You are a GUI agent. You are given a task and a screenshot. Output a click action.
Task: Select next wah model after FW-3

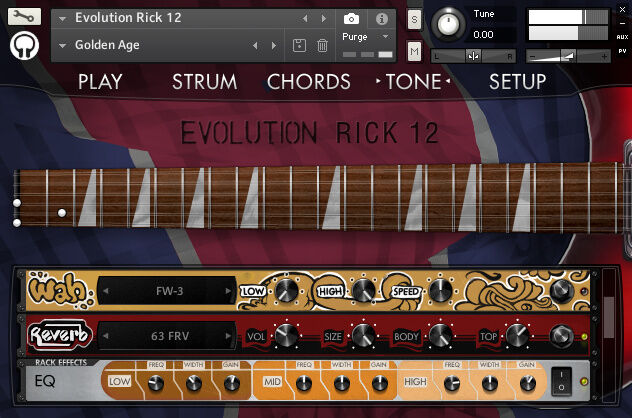tap(228, 291)
